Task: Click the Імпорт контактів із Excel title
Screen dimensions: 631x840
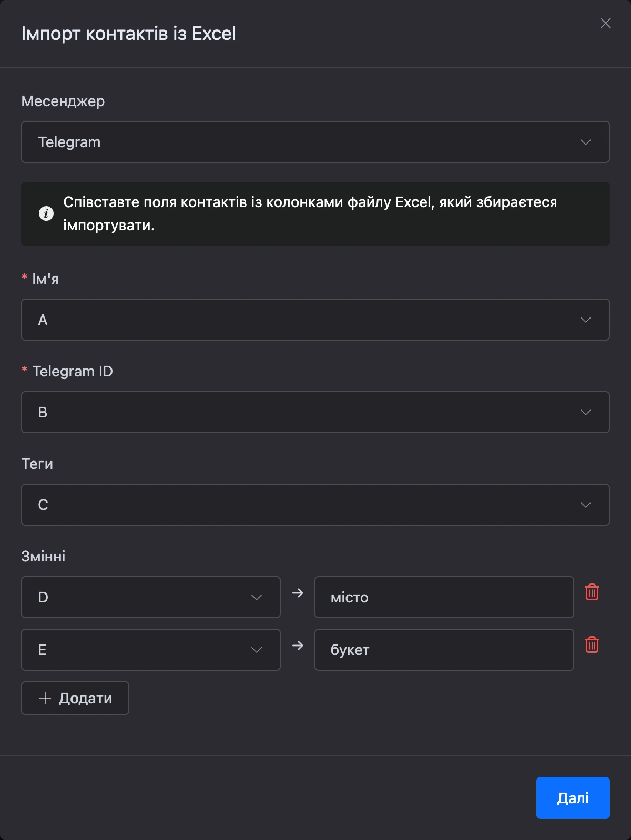Action: (128, 34)
